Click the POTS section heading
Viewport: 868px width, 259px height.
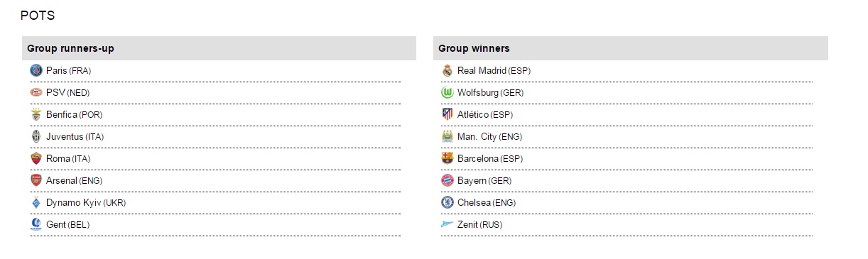coord(38,16)
